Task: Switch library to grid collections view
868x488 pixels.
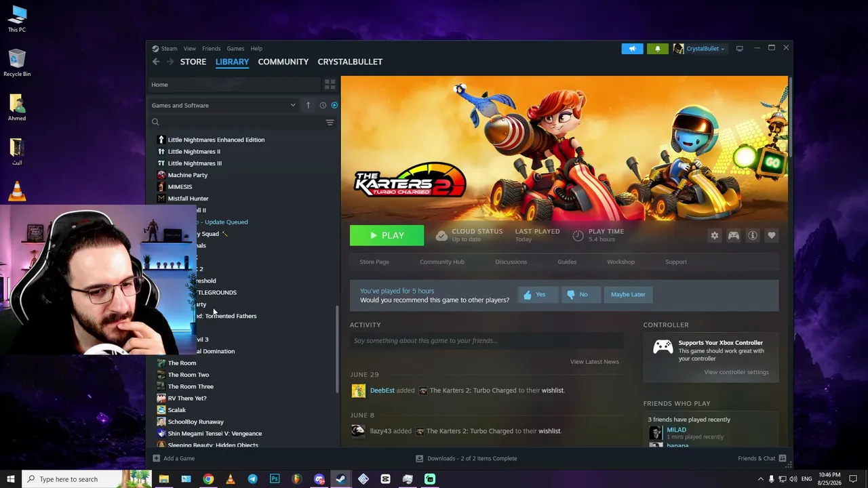Action: tap(330, 85)
